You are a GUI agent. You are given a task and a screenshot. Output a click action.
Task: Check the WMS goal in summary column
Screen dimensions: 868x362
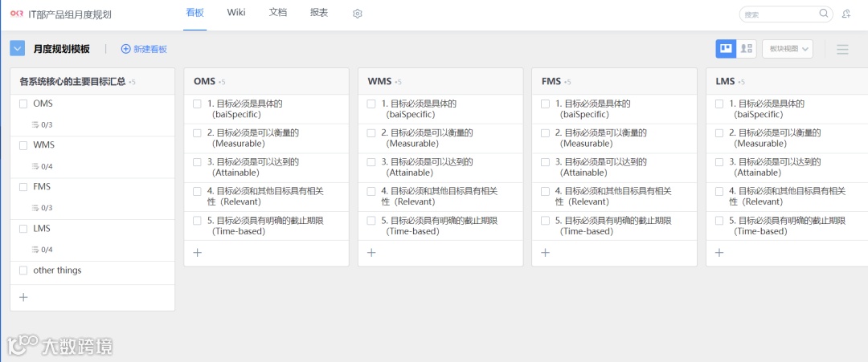pos(23,145)
